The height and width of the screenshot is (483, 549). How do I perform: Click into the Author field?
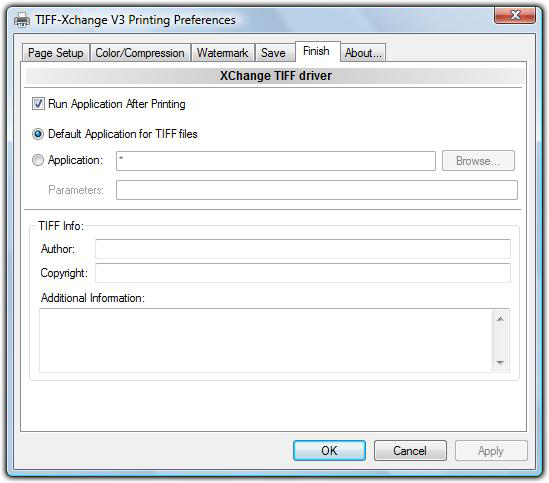point(303,249)
